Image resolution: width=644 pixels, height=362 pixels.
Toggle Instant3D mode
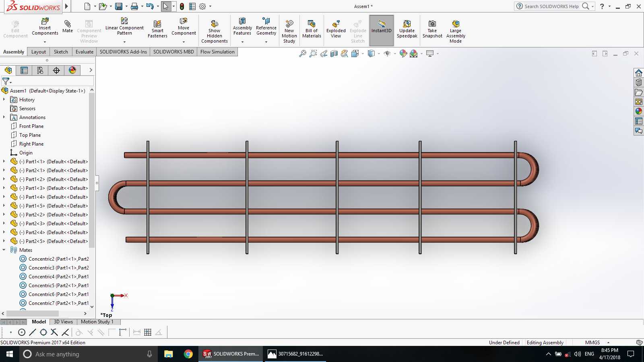(x=382, y=30)
